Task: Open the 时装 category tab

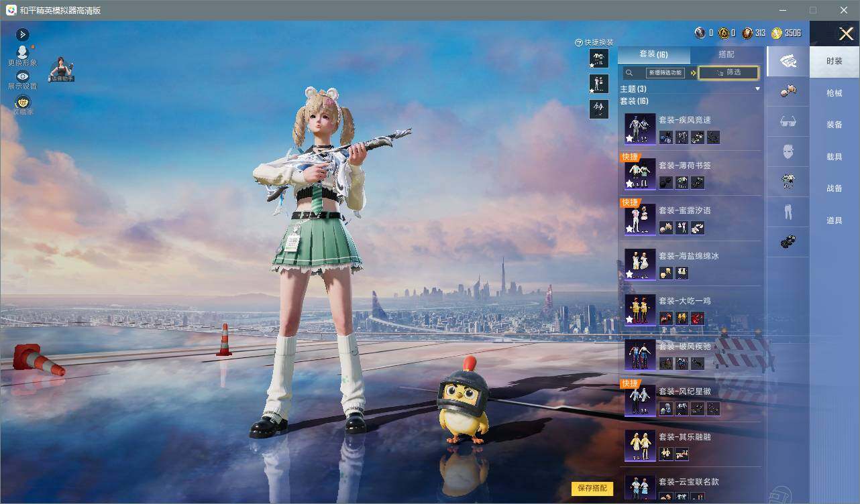Action: [x=835, y=61]
